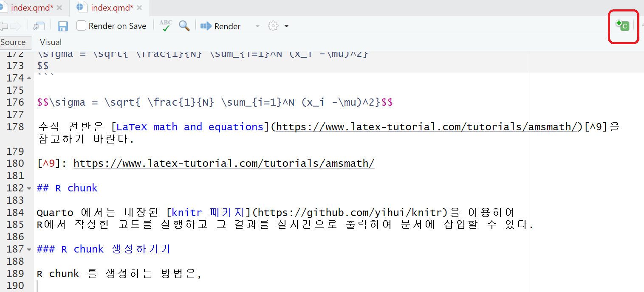This screenshot has width=644, height=292.
Task: Toggle the fold arrow on line 174
Action: 29,78
